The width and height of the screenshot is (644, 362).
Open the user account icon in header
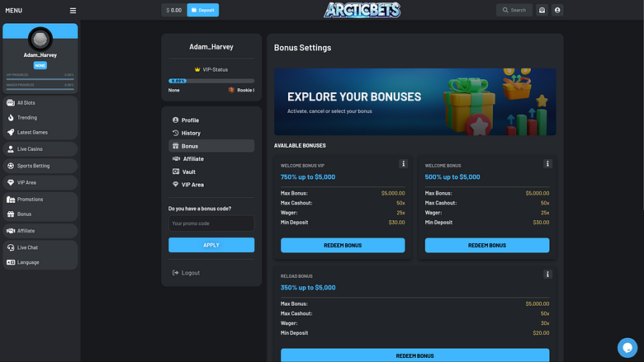pos(557,10)
